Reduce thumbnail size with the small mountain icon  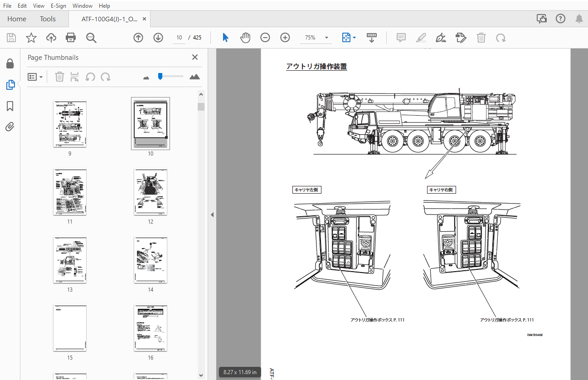pyautogui.click(x=146, y=78)
